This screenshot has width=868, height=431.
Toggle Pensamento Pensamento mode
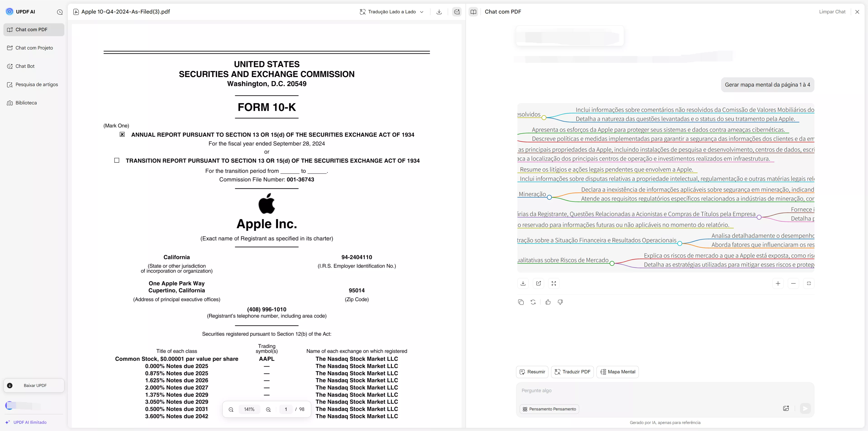pyautogui.click(x=549, y=409)
